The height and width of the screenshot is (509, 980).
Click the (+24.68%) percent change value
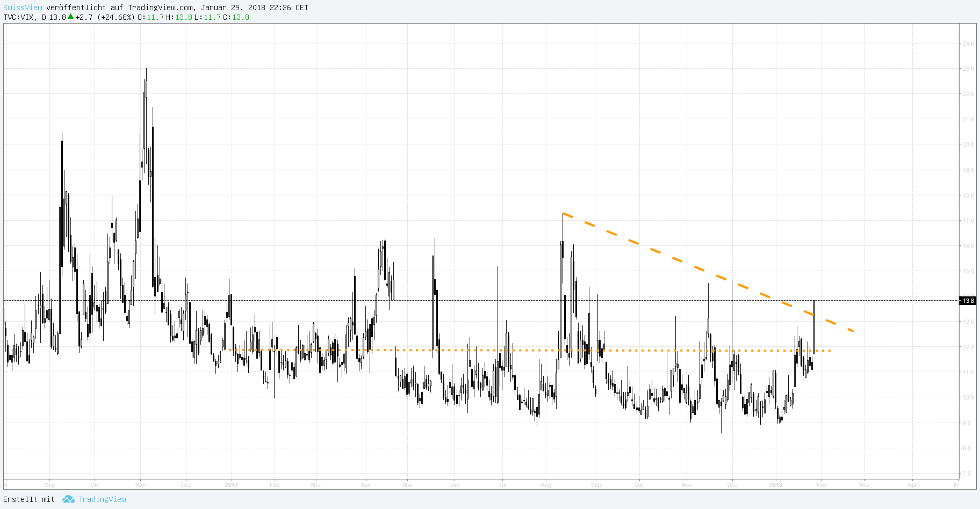(x=116, y=17)
